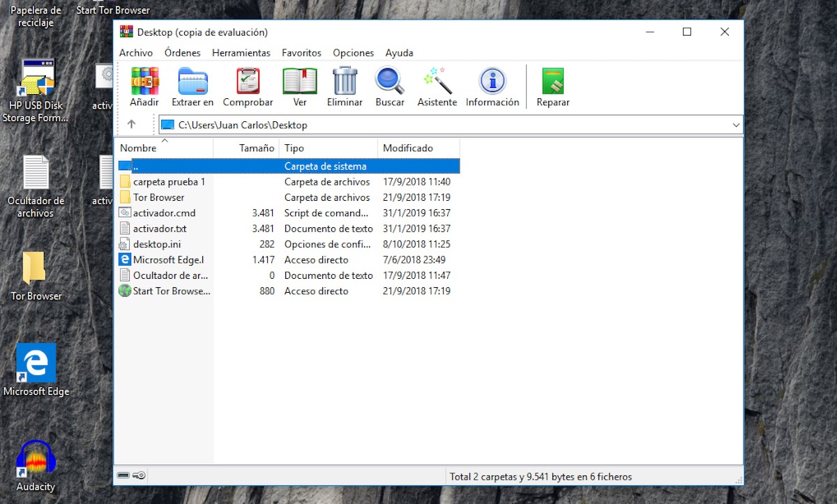The image size is (837, 504).
Task: Open the Herramientas menu
Action: pos(241,53)
